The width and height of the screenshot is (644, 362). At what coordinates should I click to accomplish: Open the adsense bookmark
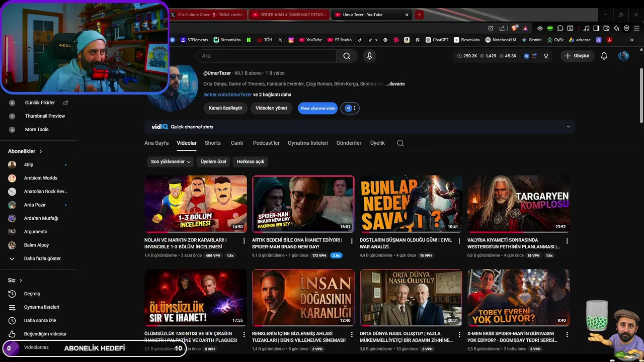click(x=580, y=40)
